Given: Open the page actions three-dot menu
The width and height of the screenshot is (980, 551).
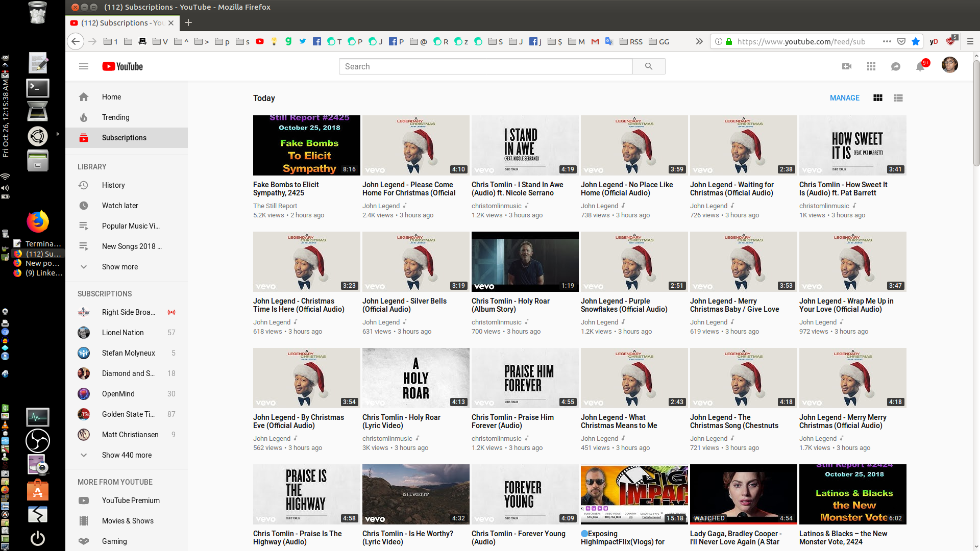Looking at the screenshot, I should tap(887, 41).
